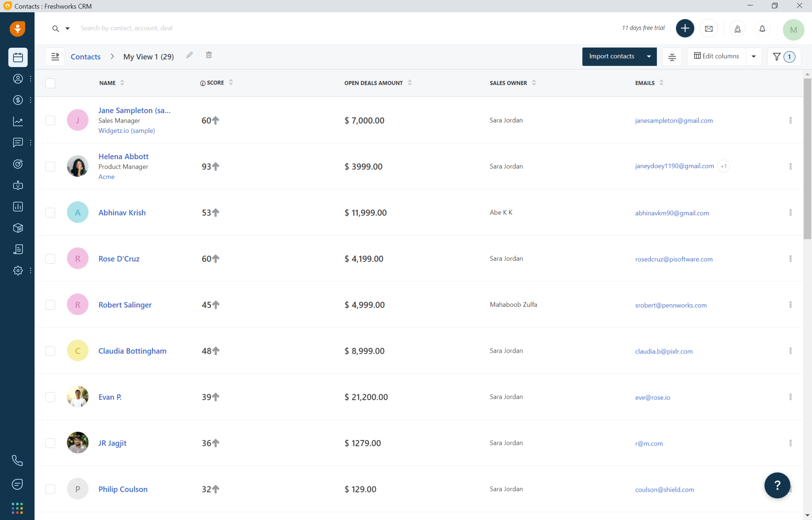Launch the Phone icon near the bottom sidebar
Screen dimensions: 812x520
pyautogui.click(x=18, y=460)
